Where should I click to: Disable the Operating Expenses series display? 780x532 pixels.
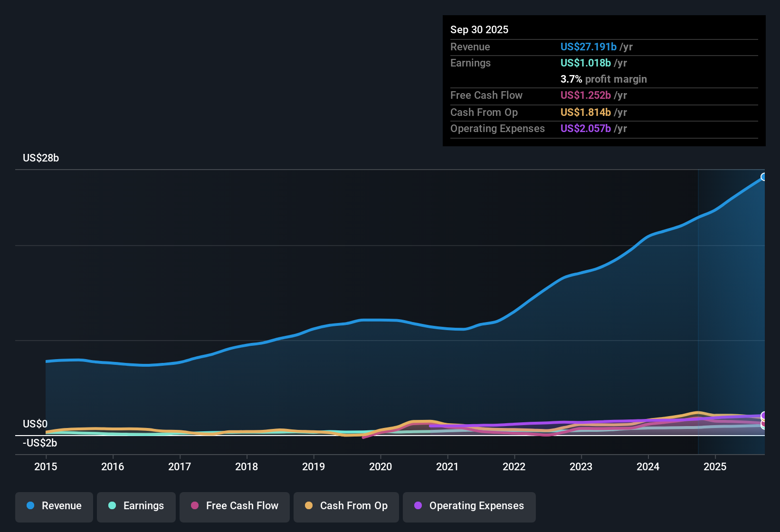pos(469,506)
